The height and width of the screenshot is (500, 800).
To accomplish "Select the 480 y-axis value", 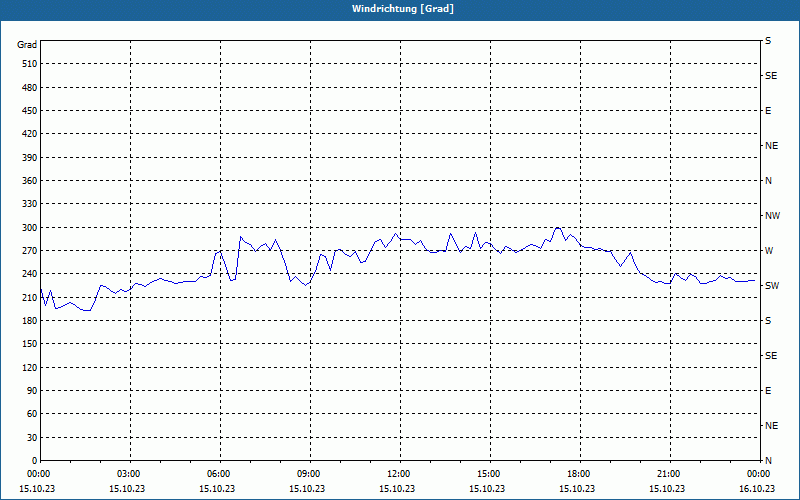I will tap(30, 87).
